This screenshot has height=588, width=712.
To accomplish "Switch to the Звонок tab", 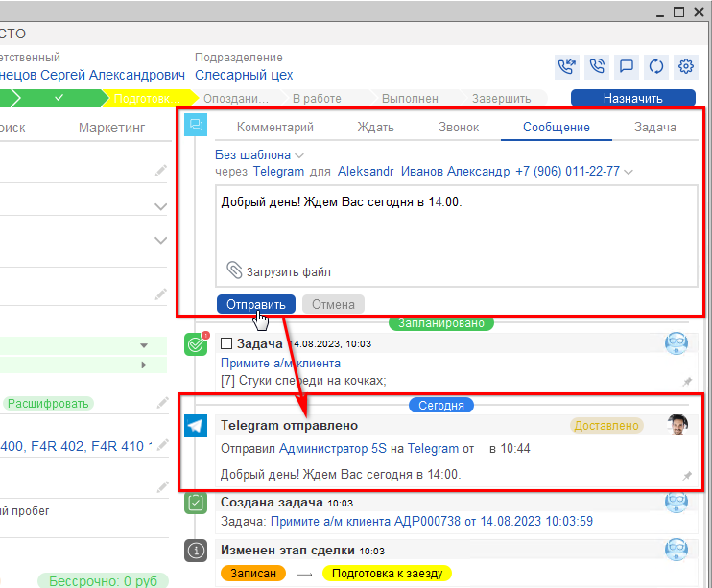I will tap(458, 127).
